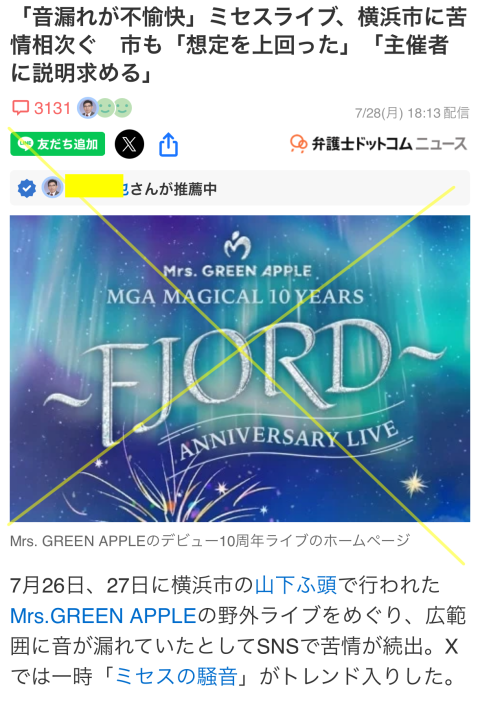Open the FJORD anniversary live image
This screenshot has width=480, height=702.
coord(240,368)
